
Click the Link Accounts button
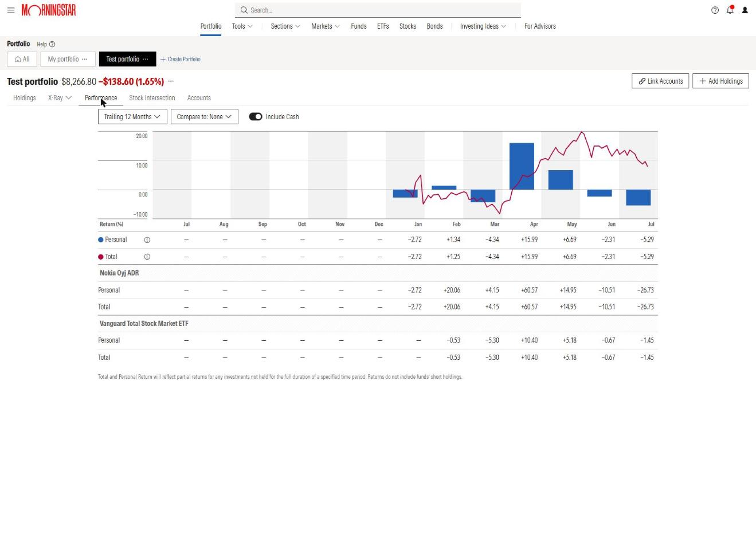click(x=660, y=81)
